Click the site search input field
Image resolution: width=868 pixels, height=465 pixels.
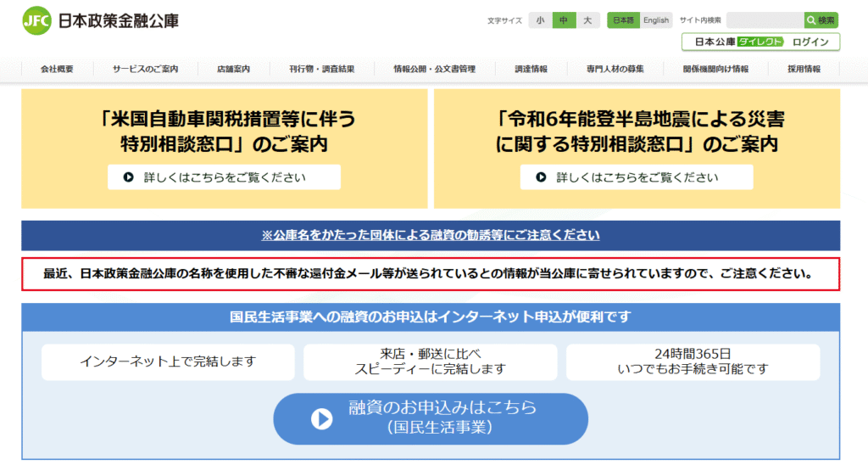[x=764, y=20]
